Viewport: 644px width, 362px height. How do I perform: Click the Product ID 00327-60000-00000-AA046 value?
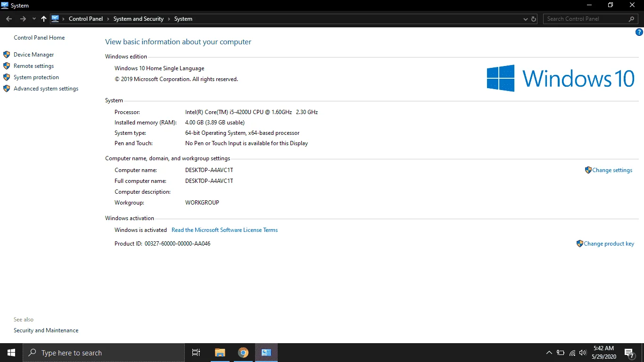click(x=177, y=244)
